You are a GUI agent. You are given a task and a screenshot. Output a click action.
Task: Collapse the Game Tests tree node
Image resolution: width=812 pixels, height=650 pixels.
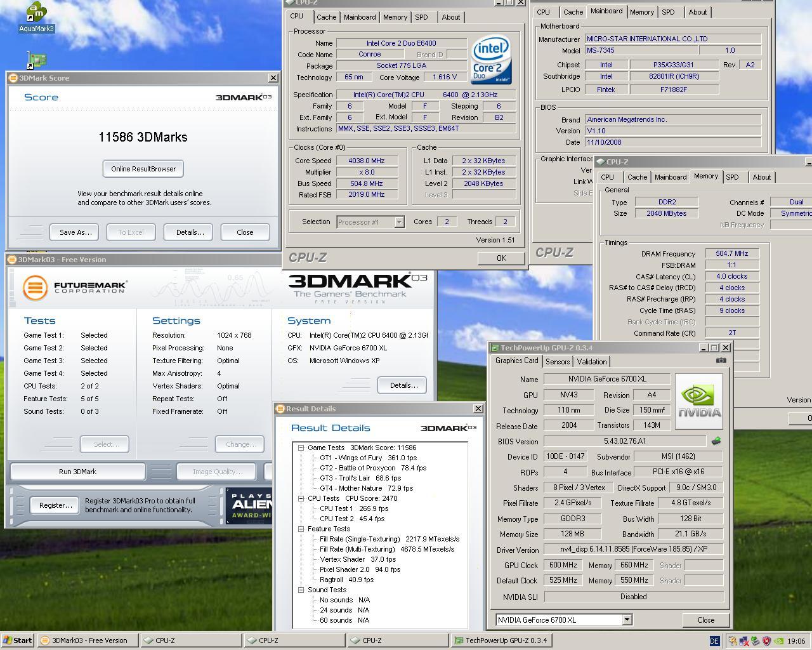[x=301, y=448]
